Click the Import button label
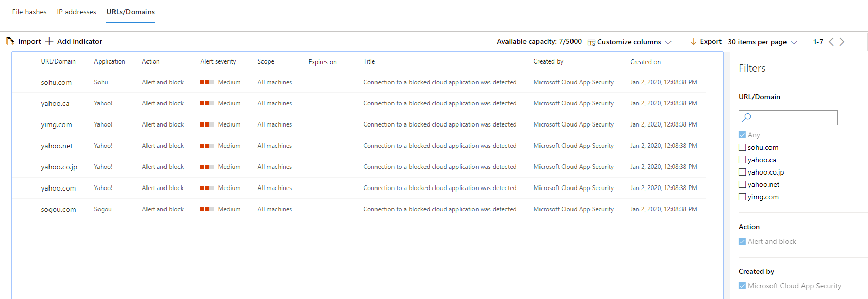The height and width of the screenshot is (299, 868). 29,41
